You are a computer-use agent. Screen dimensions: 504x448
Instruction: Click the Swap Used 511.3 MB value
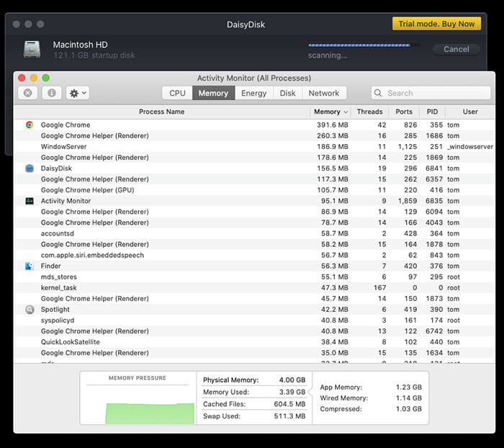pos(289,416)
